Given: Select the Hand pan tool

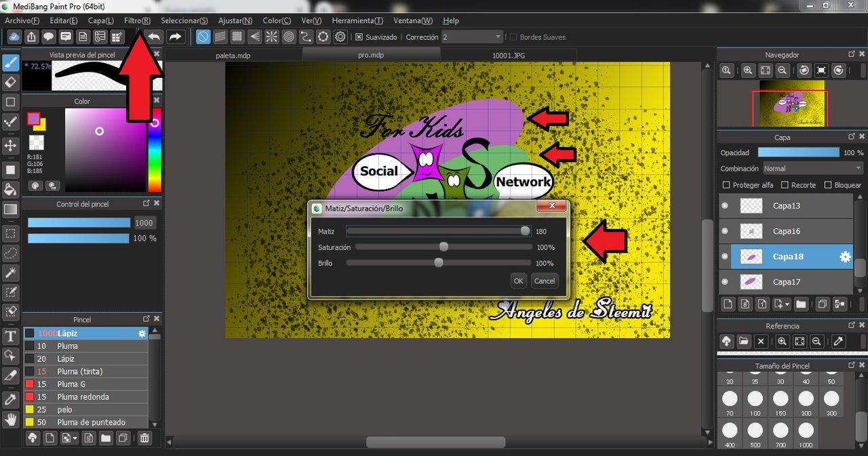Looking at the screenshot, I should (11, 419).
